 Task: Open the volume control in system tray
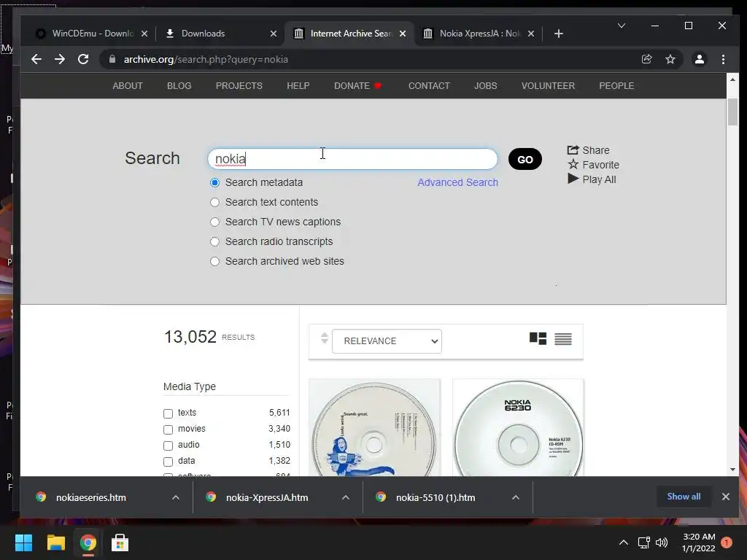(662, 542)
